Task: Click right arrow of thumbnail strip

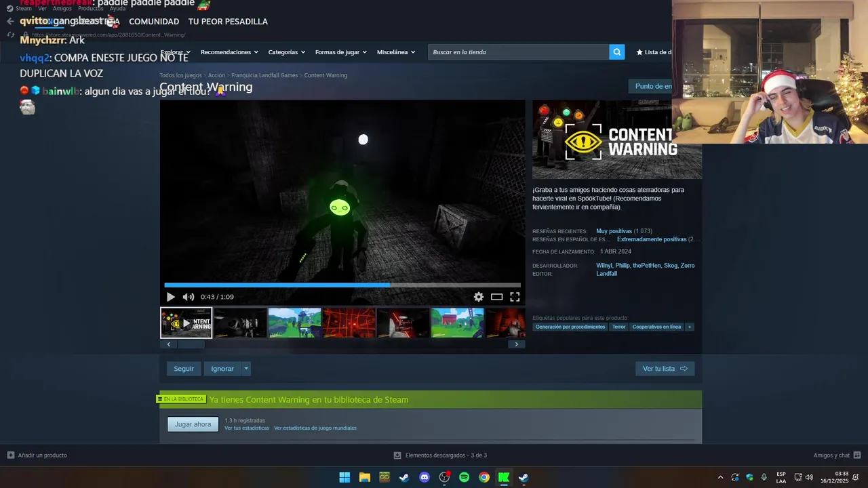Action: pos(516,344)
